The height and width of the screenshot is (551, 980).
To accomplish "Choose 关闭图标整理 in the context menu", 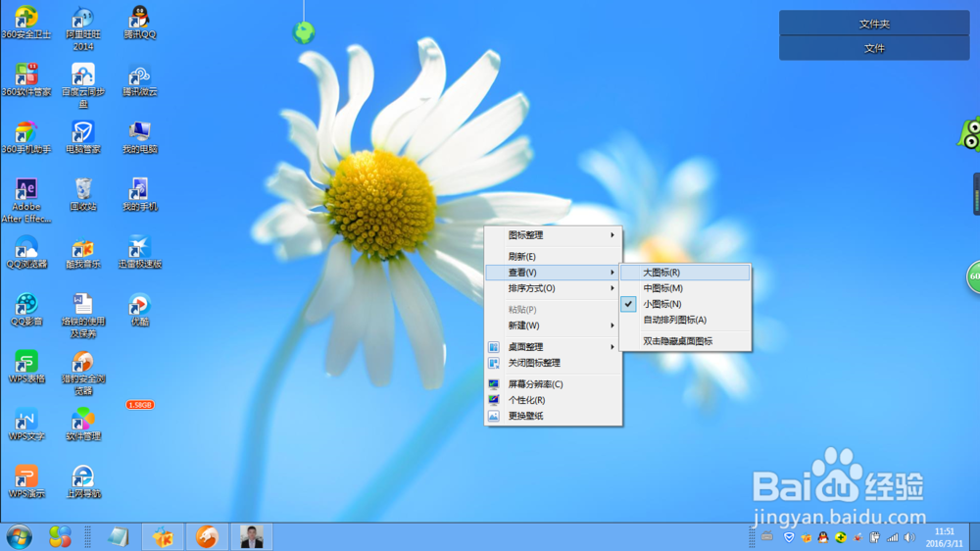I will click(x=554, y=363).
